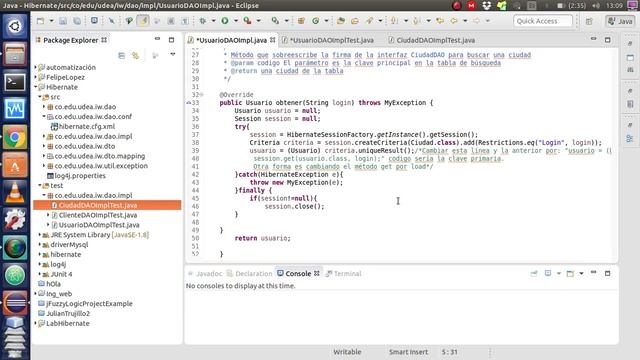This screenshot has width=640, height=360.
Task: Toggle the fold marker at line 32
Action: pos(202,95)
